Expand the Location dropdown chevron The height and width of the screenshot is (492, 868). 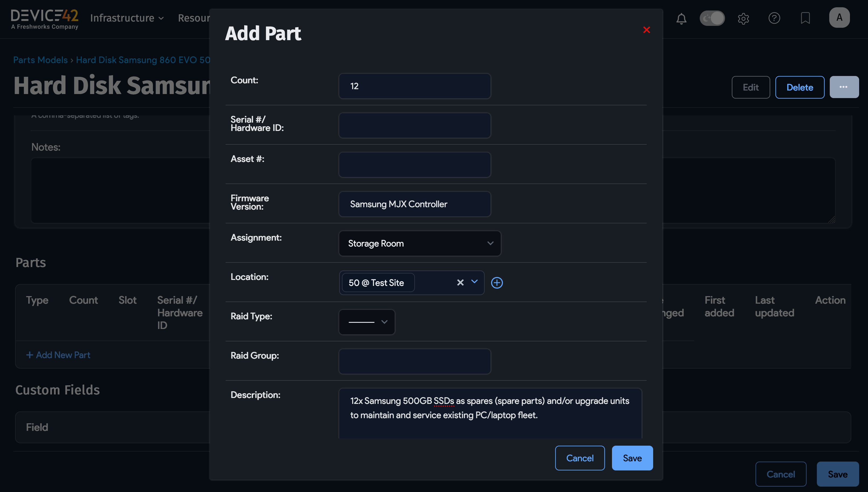[x=475, y=282]
